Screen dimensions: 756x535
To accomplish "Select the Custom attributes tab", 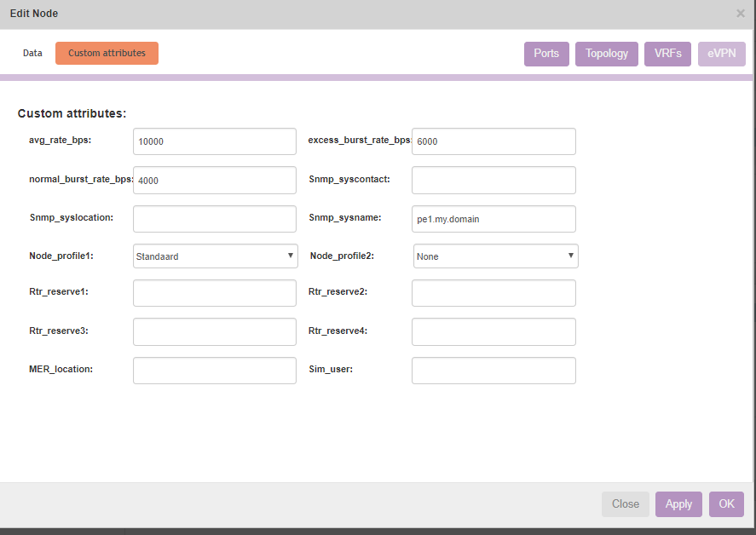I will [107, 53].
